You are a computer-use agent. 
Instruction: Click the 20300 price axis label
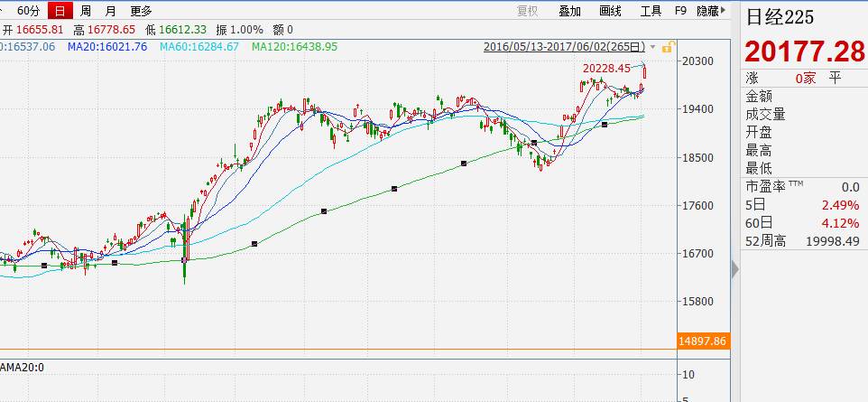coord(698,61)
